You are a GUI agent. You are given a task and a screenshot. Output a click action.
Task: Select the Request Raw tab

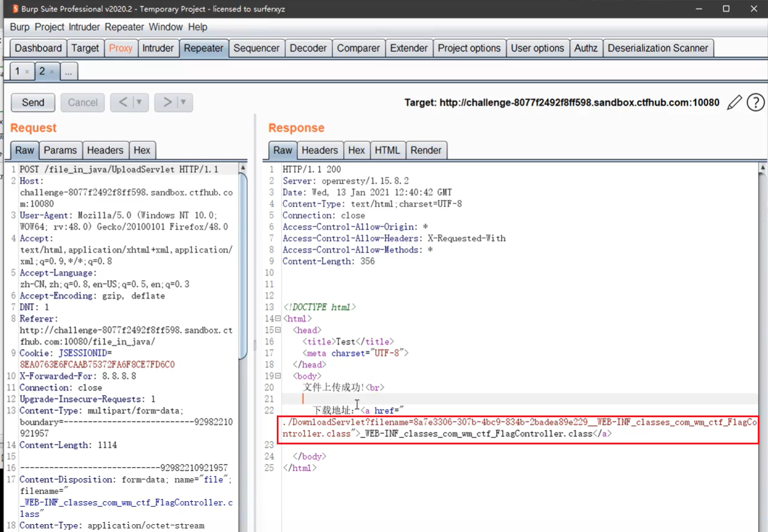coord(25,150)
